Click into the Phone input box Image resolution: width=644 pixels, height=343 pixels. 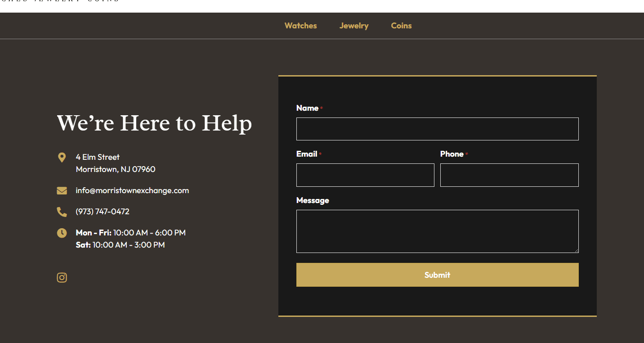[509, 175]
